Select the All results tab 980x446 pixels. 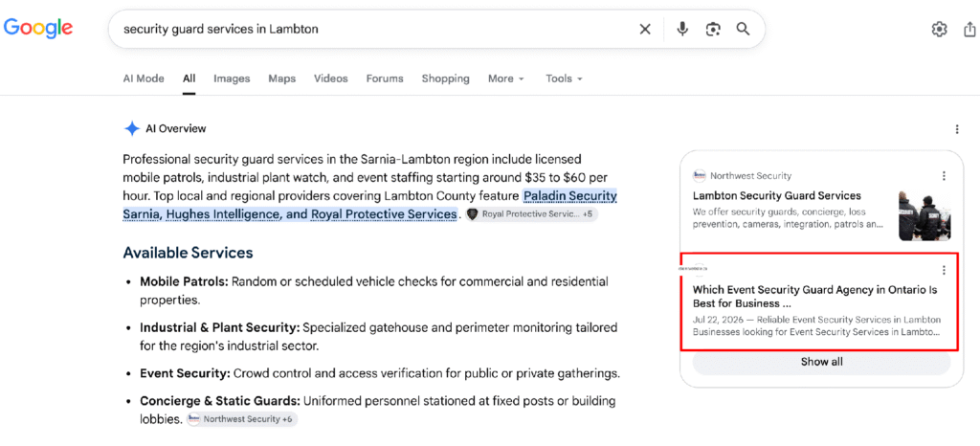click(x=189, y=78)
